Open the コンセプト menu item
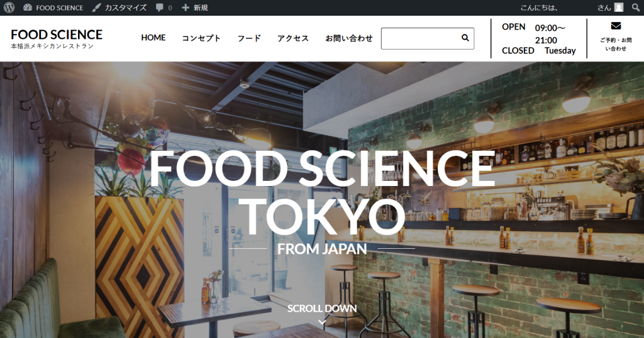Image resolution: width=644 pixels, height=338 pixels. (x=201, y=38)
